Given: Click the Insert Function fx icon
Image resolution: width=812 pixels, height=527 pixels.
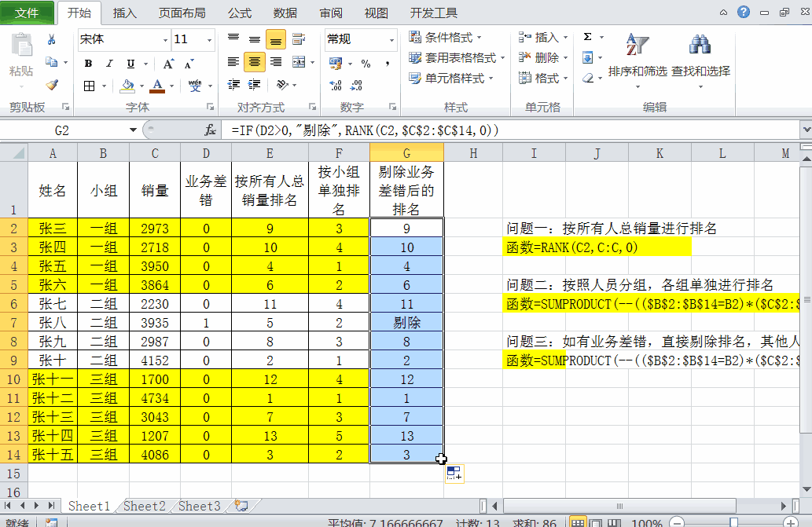Looking at the screenshot, I should coord(210,130).
